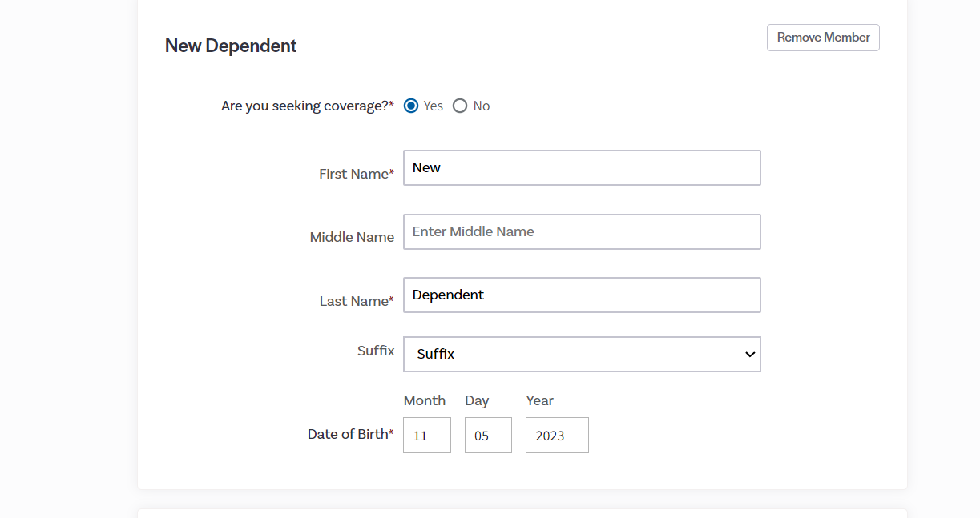Select the Day box showing 05
This screenshot has height=518, width=980.
(x=488, y=436)
